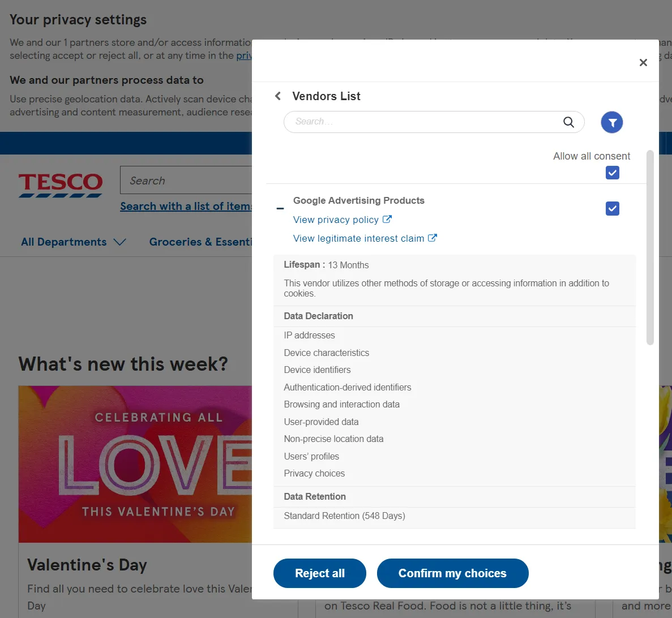Click the external link icon beside View privacy policy
This screenshot has width=672, height=618.
point(387,219)
